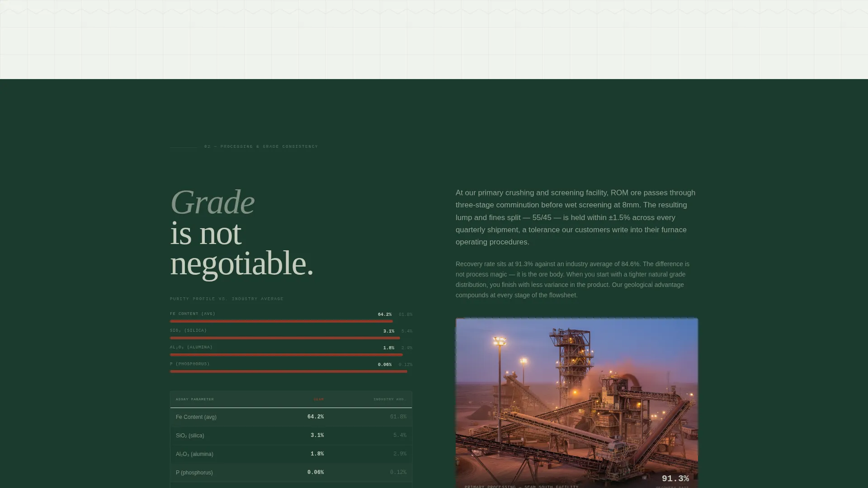Click the bold 1.8% value above alumina bar
The width and height of the screenshot is (868, 488).
click(x=389, y=348)
